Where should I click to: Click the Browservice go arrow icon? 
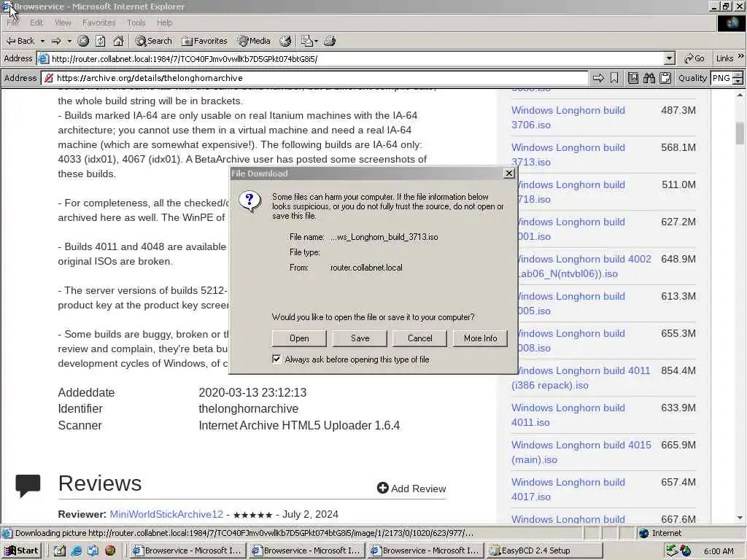pos(598,78)
